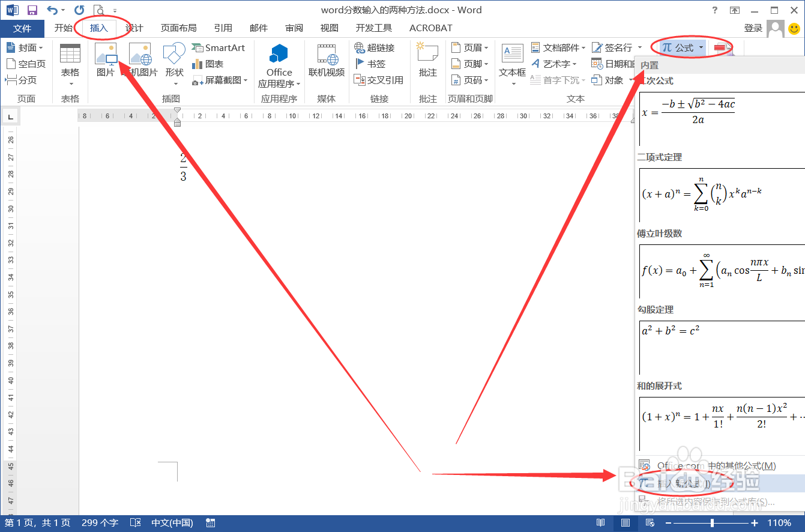Expand the 页码 page number dropdown
Viewport: 805px width, 532px height.
[x=474, y=80]
